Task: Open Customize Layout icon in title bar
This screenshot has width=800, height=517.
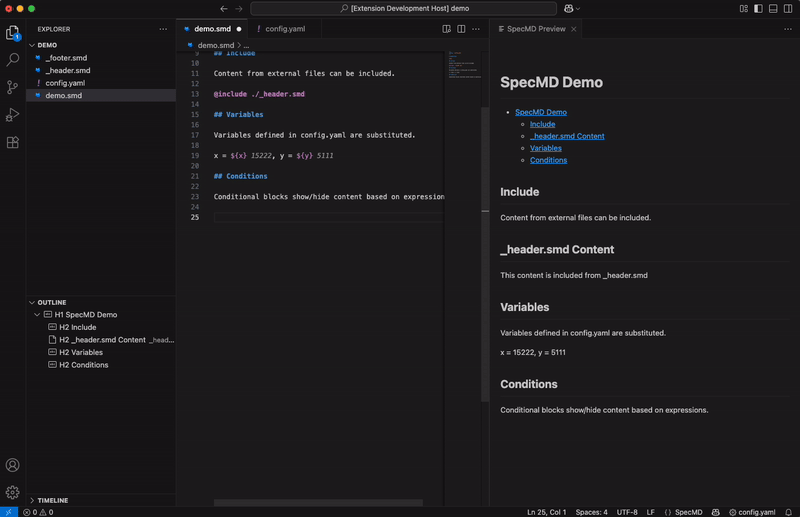Action: pyautogui.click(x=744, y=8)
